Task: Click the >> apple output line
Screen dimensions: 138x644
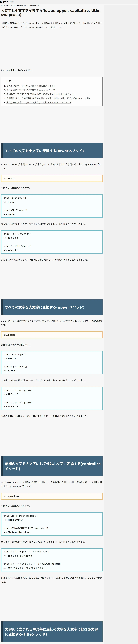Action: [x=9, y=214]
